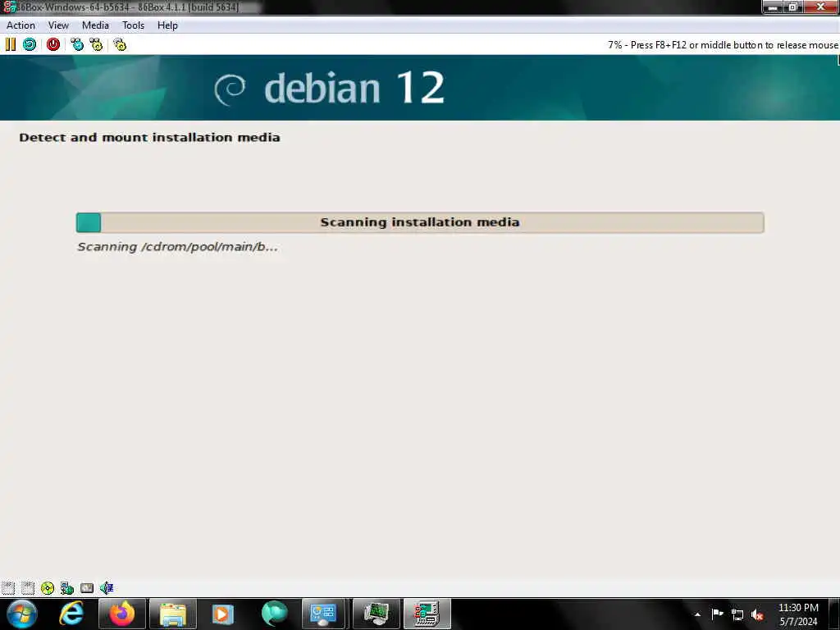Screen dimensions: 840x630
Task: Switch to the green circuit-board monitor taskbar app
Action: point(376,614)
